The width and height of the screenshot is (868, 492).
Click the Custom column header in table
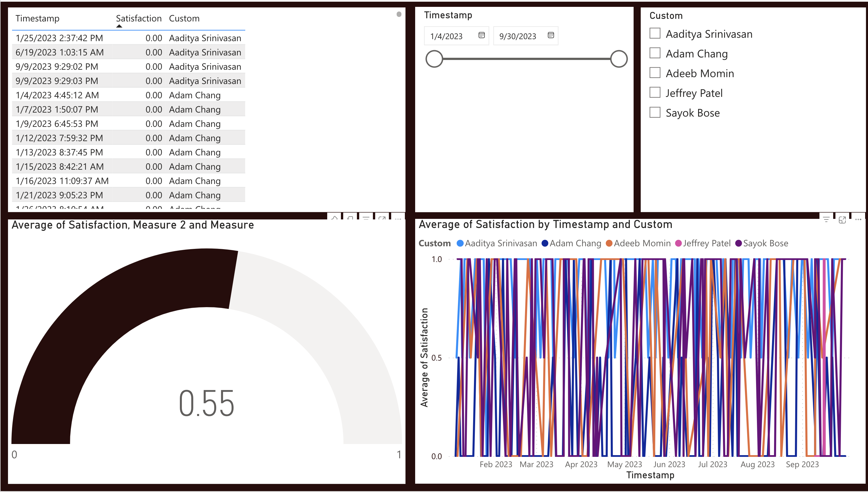click(x=184, y=18)
